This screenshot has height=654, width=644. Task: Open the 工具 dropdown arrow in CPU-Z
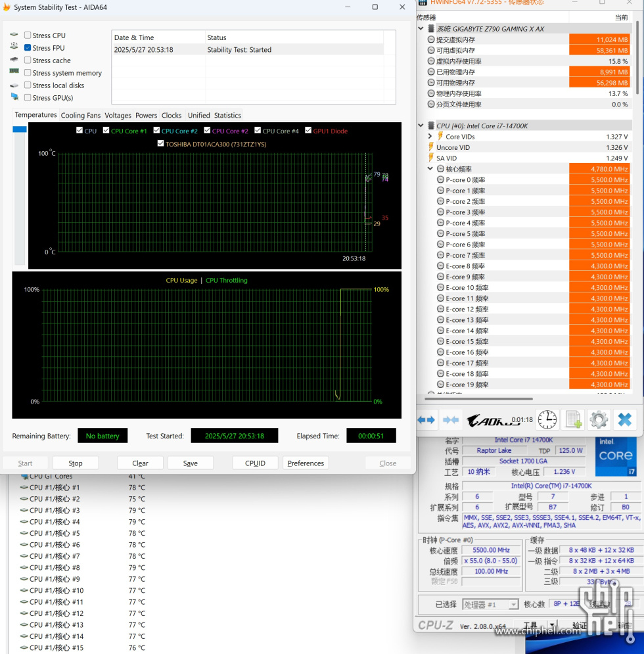pos(552,625)
